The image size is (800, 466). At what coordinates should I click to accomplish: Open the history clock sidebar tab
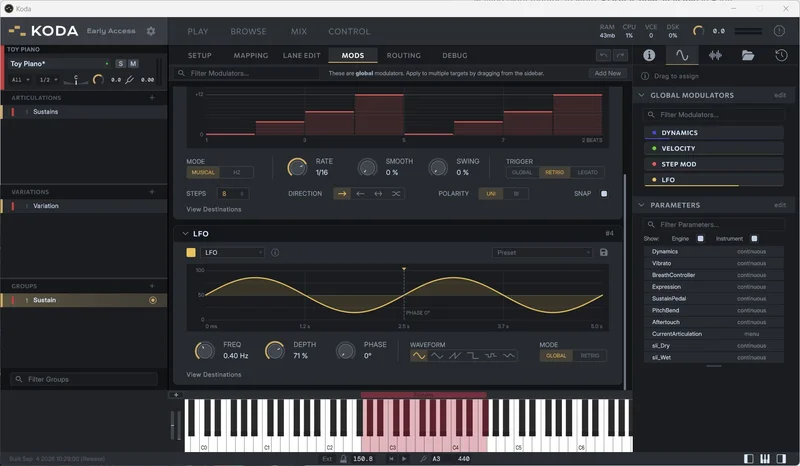pos(781,55)
